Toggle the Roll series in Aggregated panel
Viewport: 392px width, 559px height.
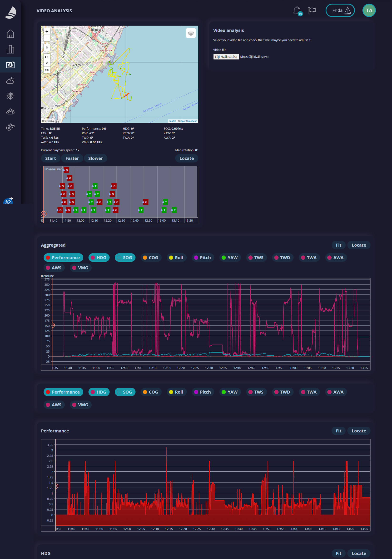click(176, 258)
